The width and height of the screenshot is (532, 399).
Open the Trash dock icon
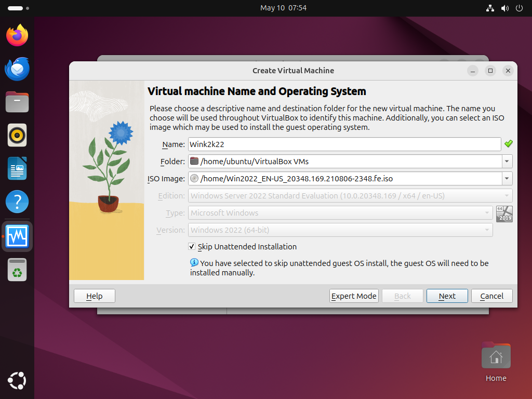(17, 270)
